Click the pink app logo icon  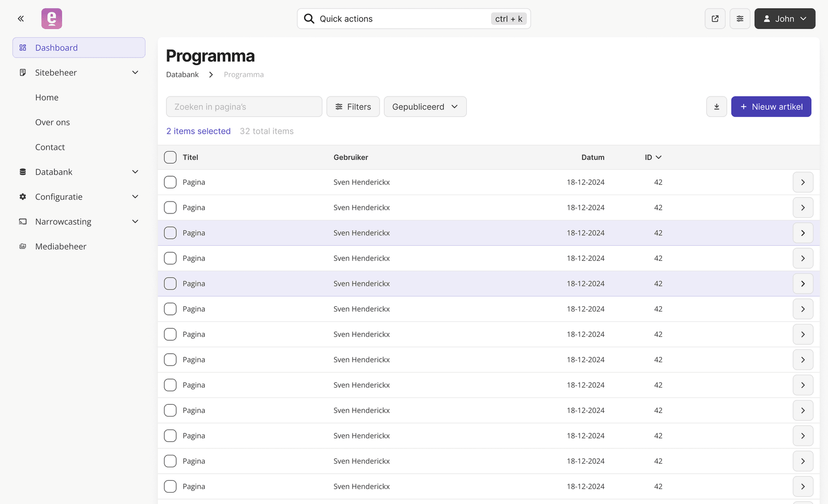pos(52,19)
